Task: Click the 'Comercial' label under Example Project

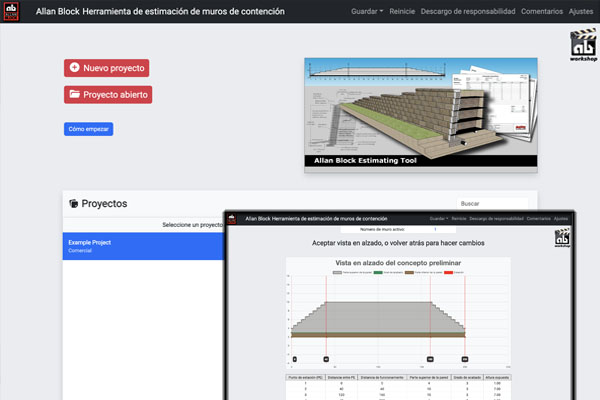Action: click(x=80, y=251)
